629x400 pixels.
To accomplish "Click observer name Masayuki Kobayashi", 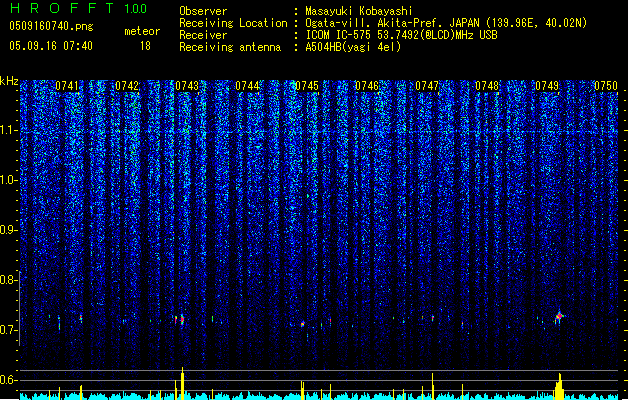I will click(x=359, y=11).
